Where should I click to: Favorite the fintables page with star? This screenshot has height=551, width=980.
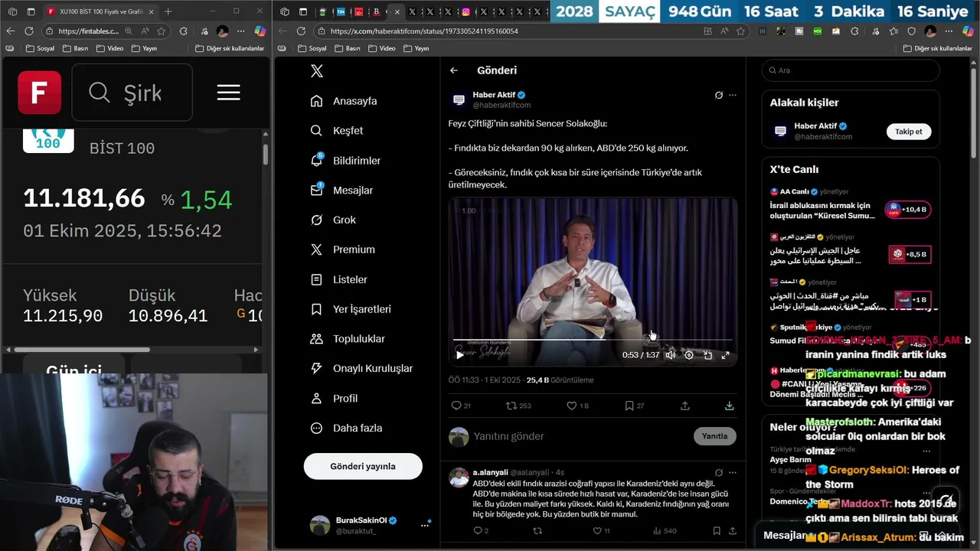[x=162, y=31]
